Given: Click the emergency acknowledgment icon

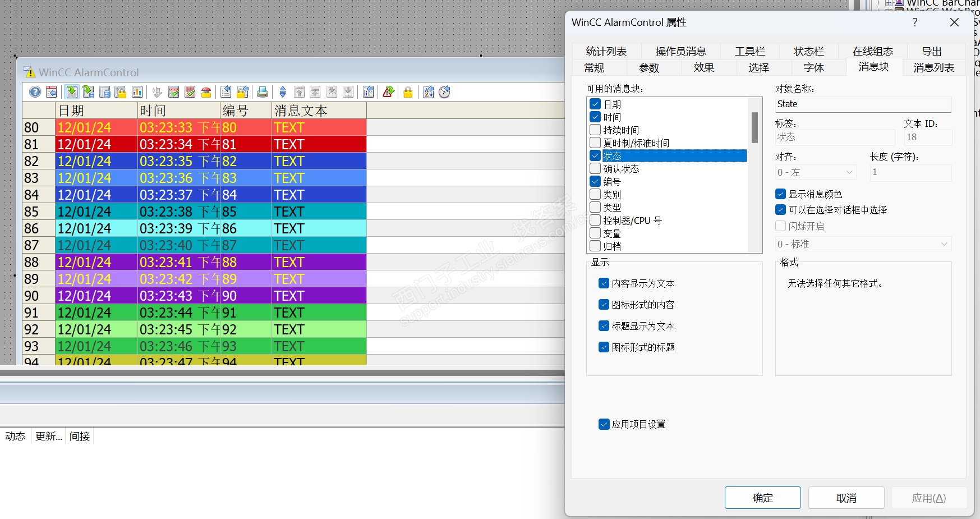Looking at the screenshot, I should click(x=206, y=92).
